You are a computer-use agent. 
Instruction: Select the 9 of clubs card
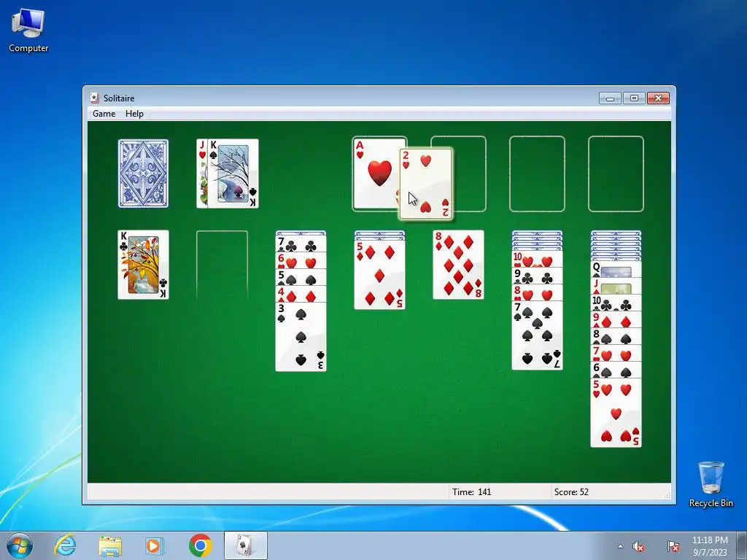[x=537, y=276]
